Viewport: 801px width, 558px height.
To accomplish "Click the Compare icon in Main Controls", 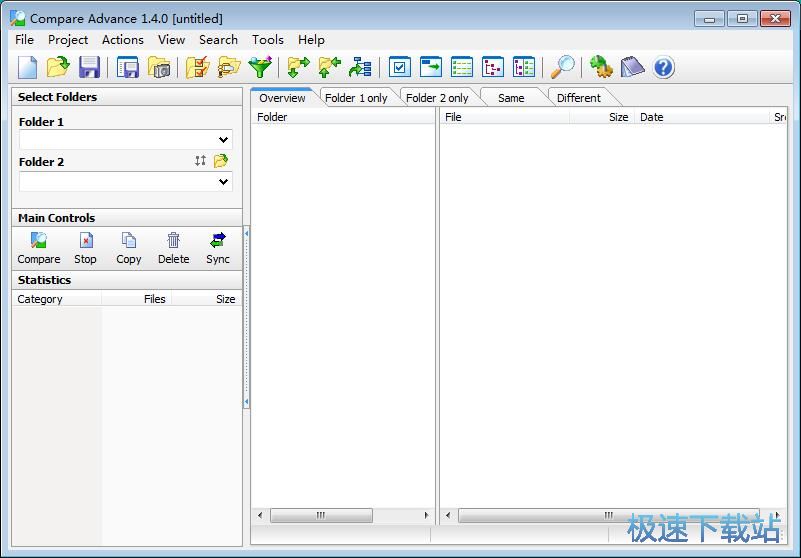I will tap(39, 247).
